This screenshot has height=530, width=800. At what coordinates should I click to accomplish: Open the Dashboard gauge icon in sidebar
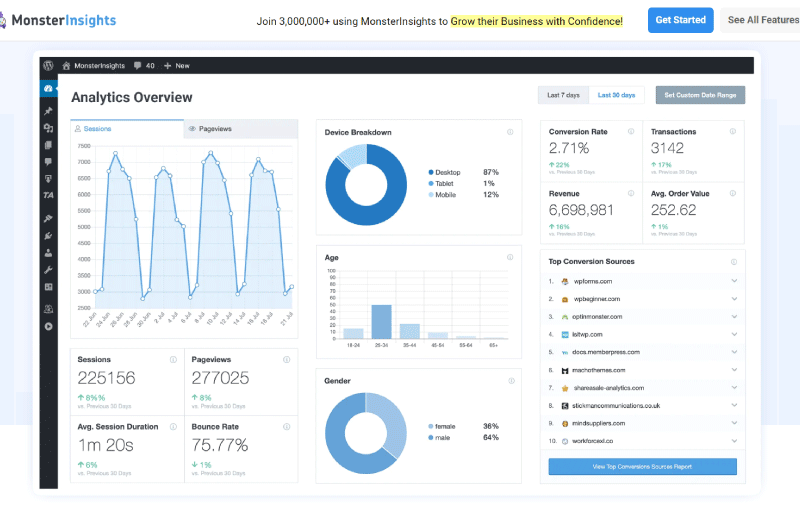pos(48,88)
